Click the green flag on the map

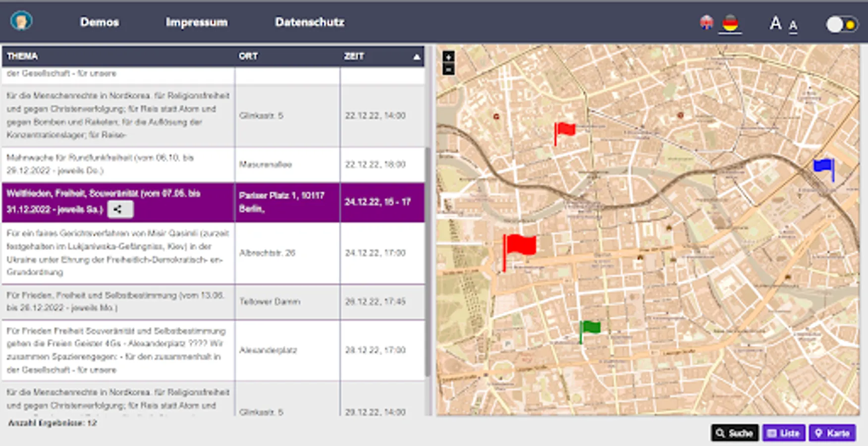coord(590,332)
